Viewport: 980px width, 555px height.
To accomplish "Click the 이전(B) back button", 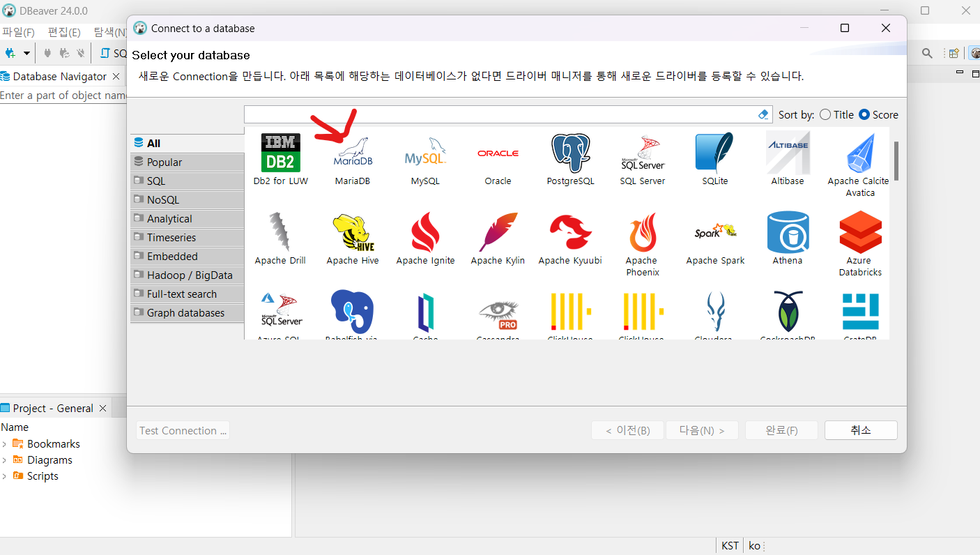I will [x=627, y=430].
